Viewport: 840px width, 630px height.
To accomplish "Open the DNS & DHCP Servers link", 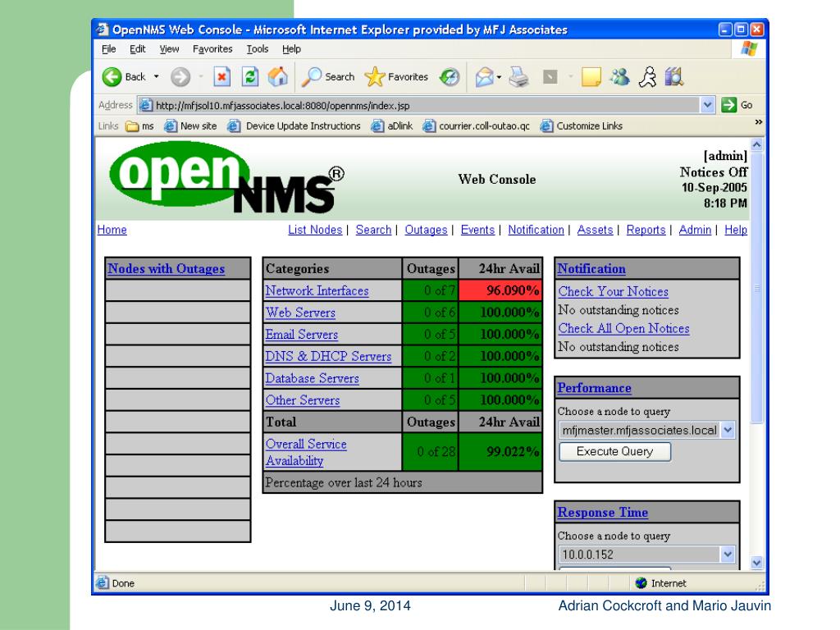I will (x=328, y=357).
